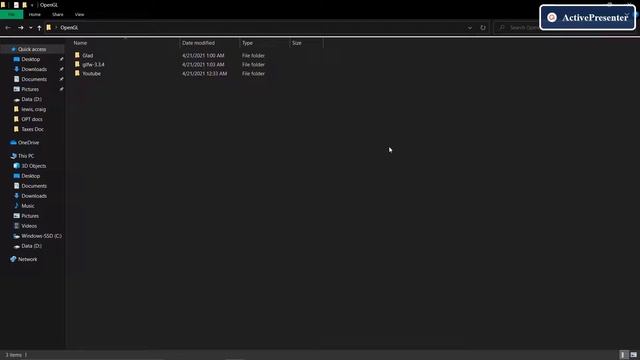Open 3D Objects under This PC
This screenshot has width=640, height=360.
(33, 166)
